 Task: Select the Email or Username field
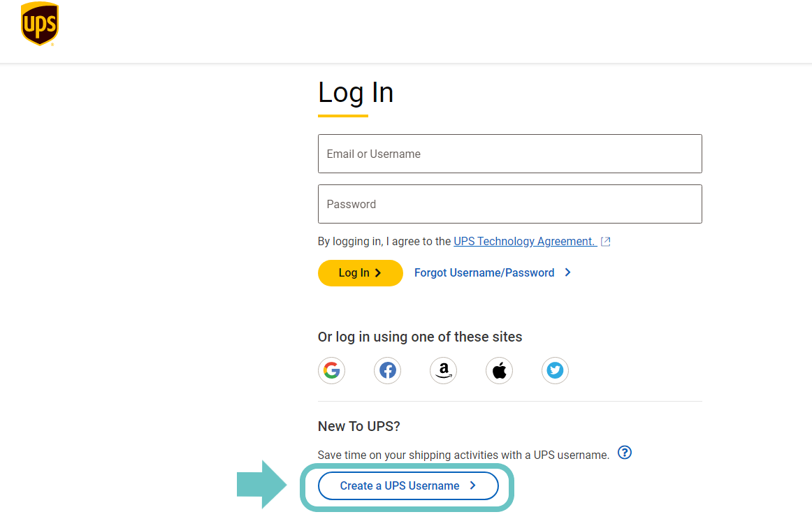[x=509, y=154]
